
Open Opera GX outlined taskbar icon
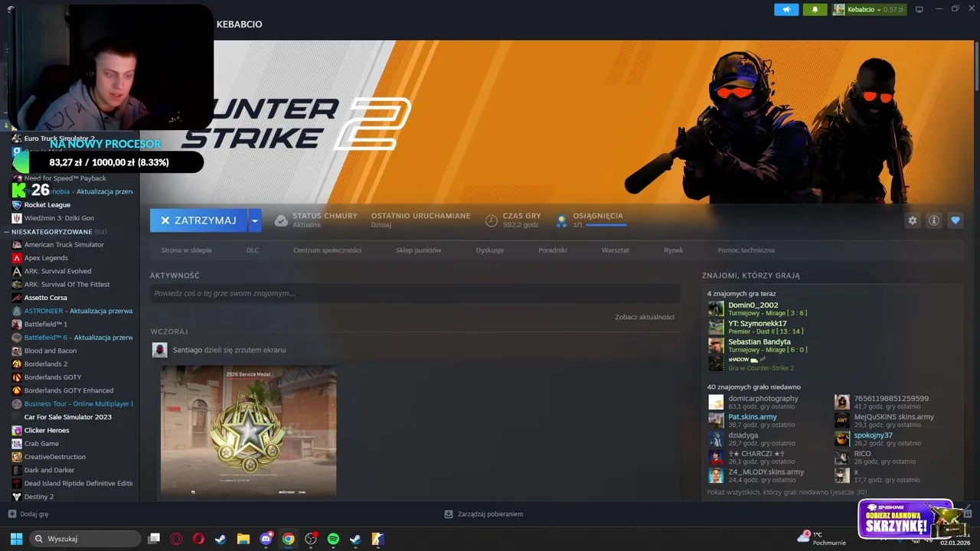176,539
